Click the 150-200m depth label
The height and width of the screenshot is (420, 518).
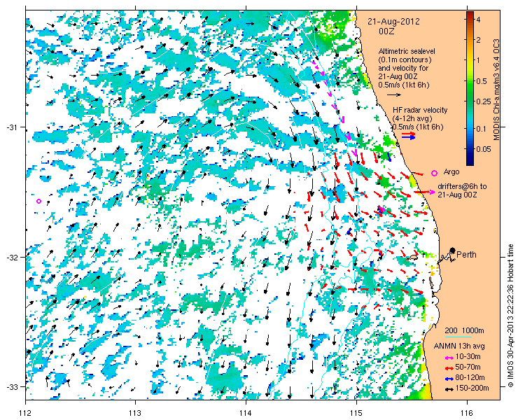click(472, 388)
